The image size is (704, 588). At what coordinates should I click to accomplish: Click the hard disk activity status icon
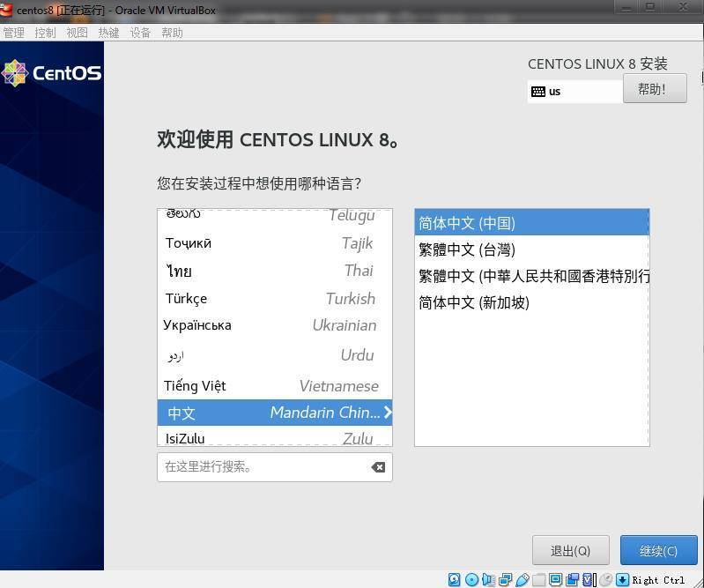coord(455,579)
